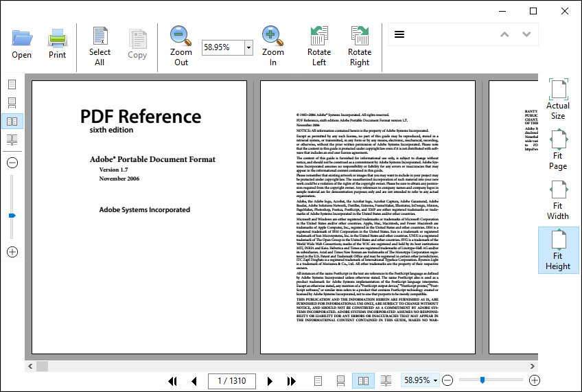Click the horizontal scrollbar thumb
582x392 pixels.
pos(42,367)
